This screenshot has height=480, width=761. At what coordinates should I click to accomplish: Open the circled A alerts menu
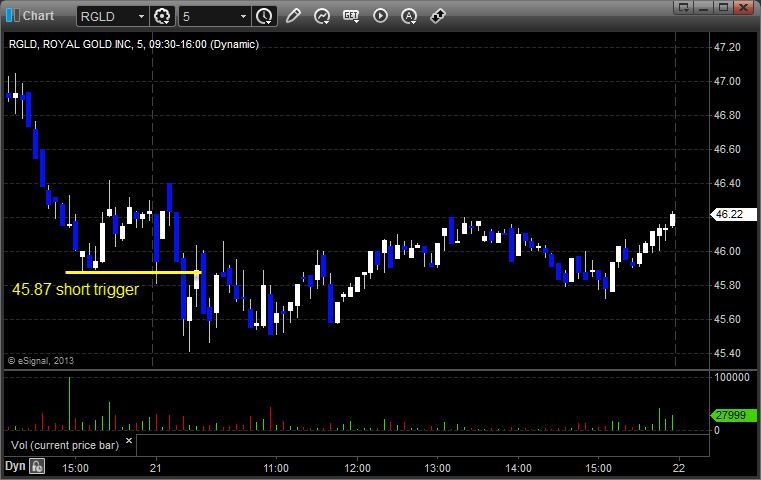tap(409, 17)
